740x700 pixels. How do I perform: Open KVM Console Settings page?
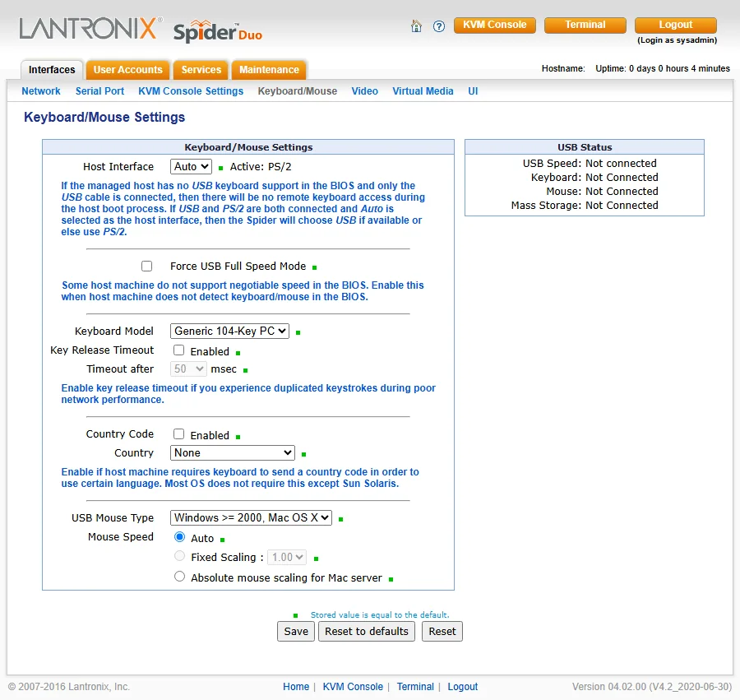click(x=191, y=91)
